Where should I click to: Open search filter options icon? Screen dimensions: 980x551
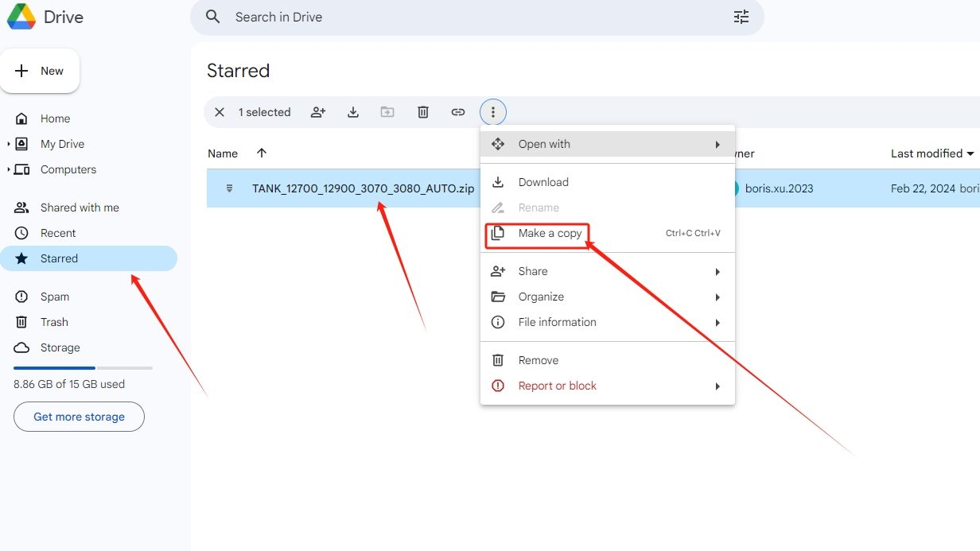(741, 17)
